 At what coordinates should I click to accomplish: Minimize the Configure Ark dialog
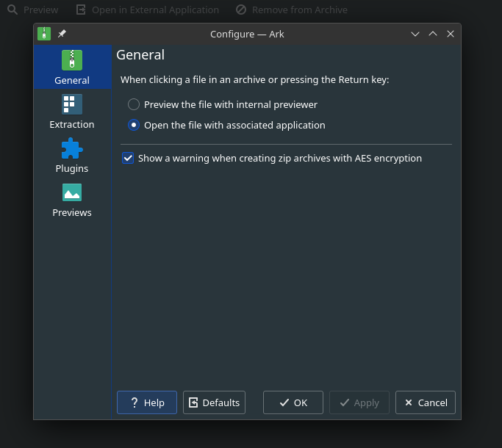click(415, 34)
